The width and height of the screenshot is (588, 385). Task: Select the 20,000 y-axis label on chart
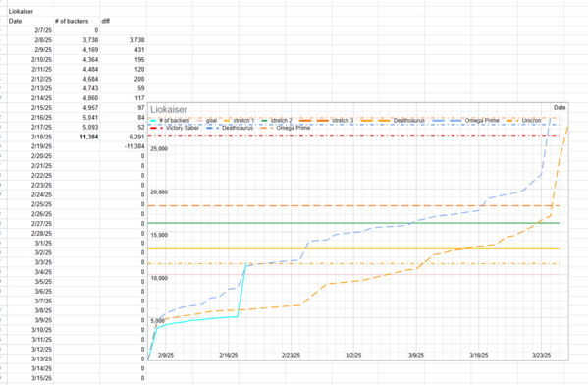[159, 192]
